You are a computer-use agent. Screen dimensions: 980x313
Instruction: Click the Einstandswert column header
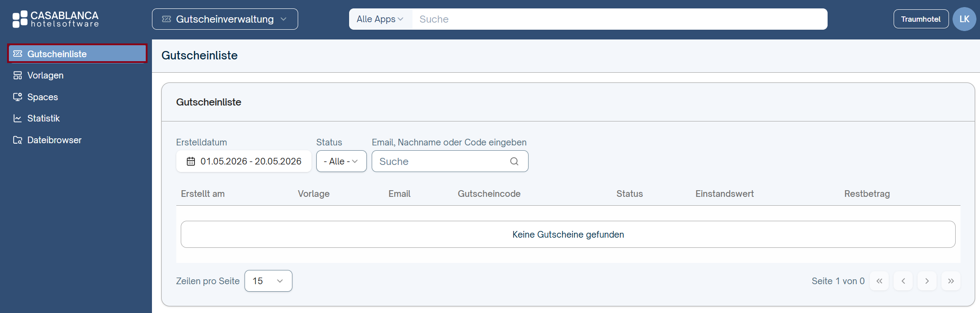click(x=724, y=194)
